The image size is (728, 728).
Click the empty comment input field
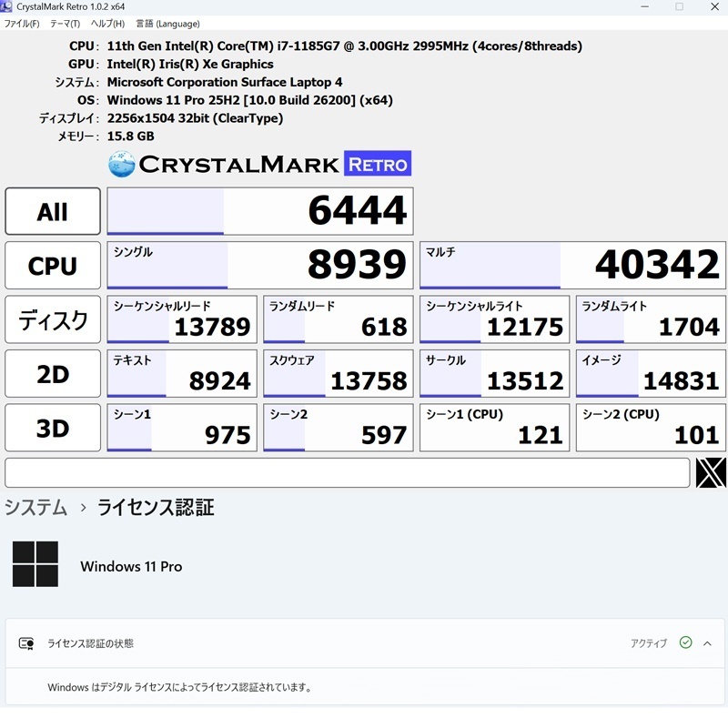(348, 472)
